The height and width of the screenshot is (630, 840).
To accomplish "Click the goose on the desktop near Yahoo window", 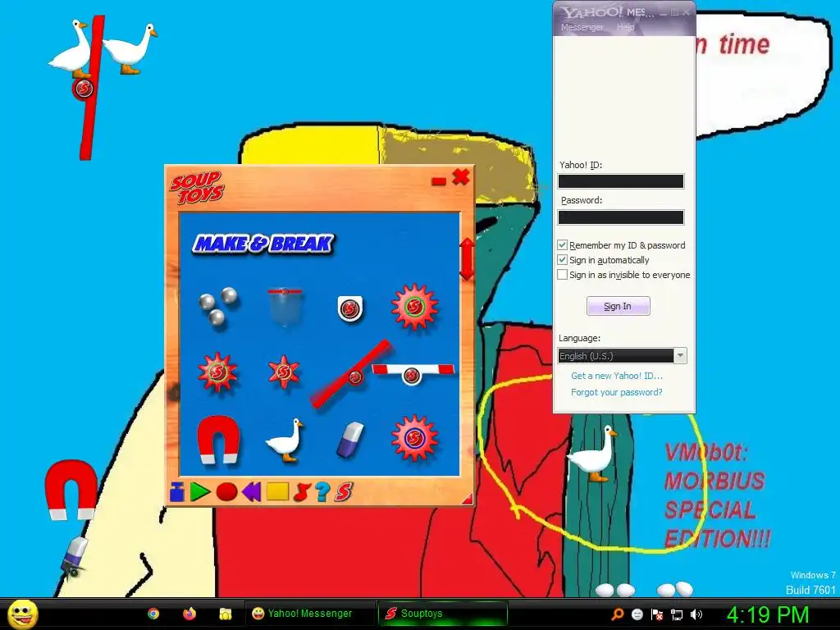I will (593, 453).
